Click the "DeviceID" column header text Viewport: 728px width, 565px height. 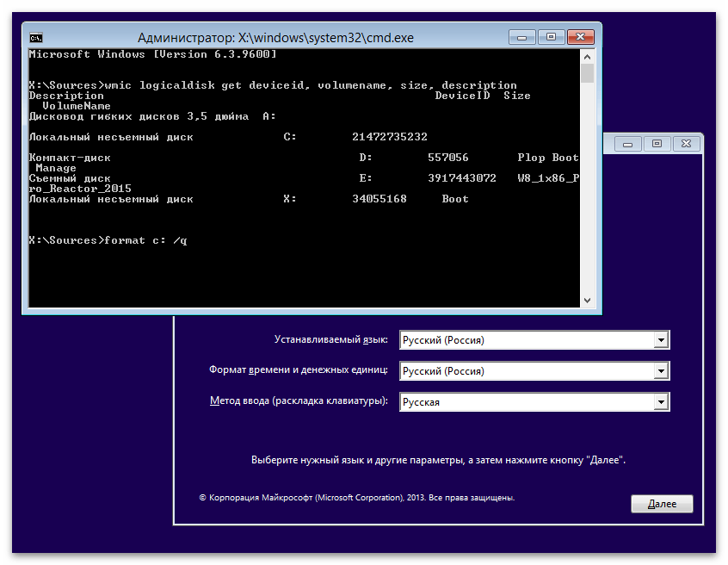pyautogui.click(x=462, y=96)
